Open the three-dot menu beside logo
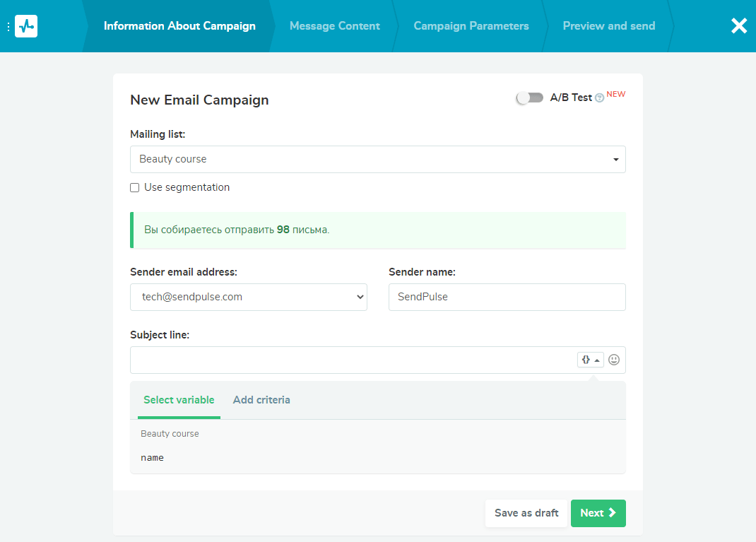 [8, 26]
